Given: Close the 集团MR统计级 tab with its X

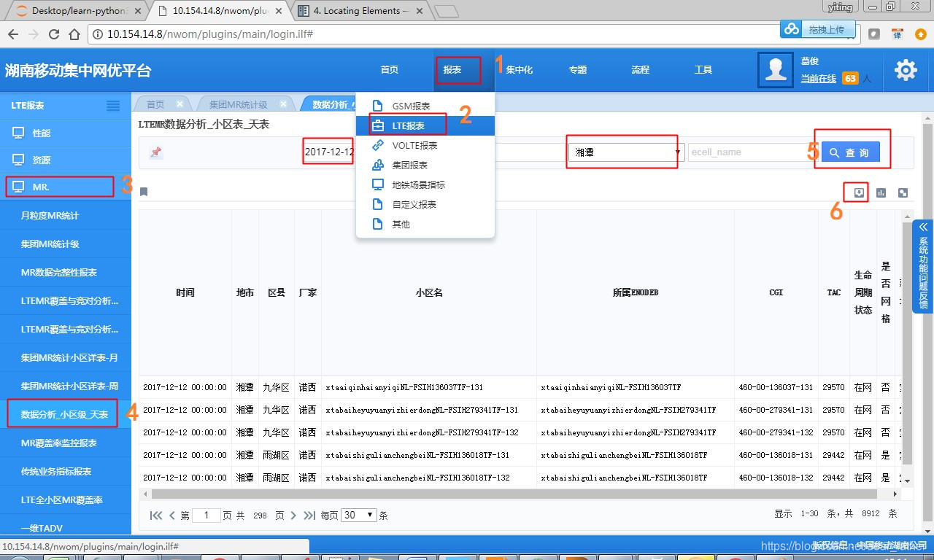Looking at the screenshot, I should coord(283,104).
